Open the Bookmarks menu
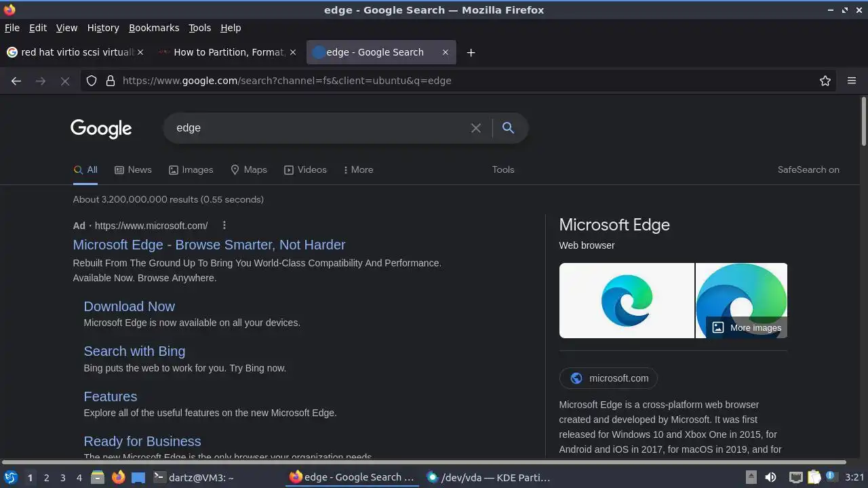 coord(154,28)
